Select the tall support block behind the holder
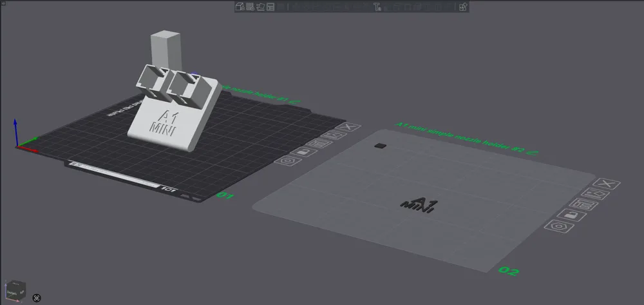644x305 pixels. [166, 49]
